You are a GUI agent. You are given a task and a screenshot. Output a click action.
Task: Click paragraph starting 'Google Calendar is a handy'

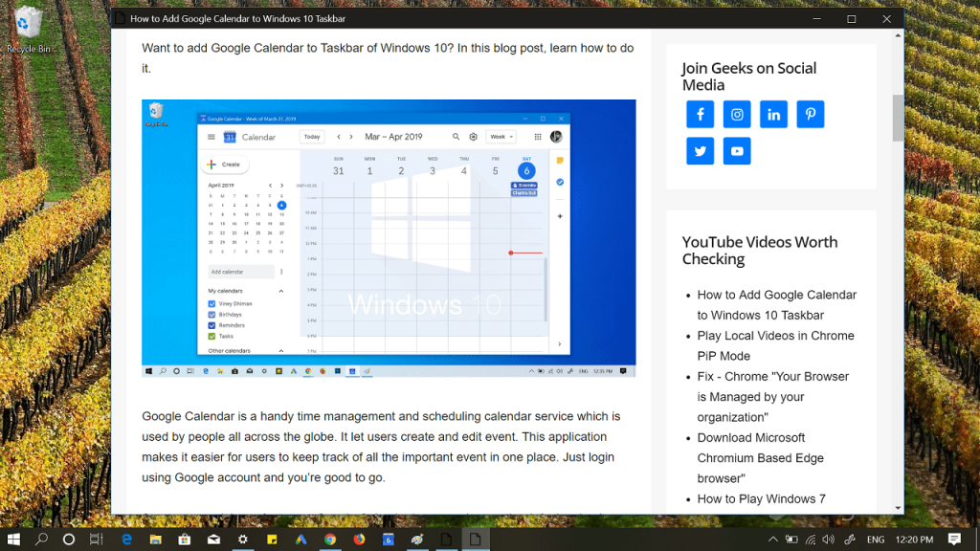[381, 447]
